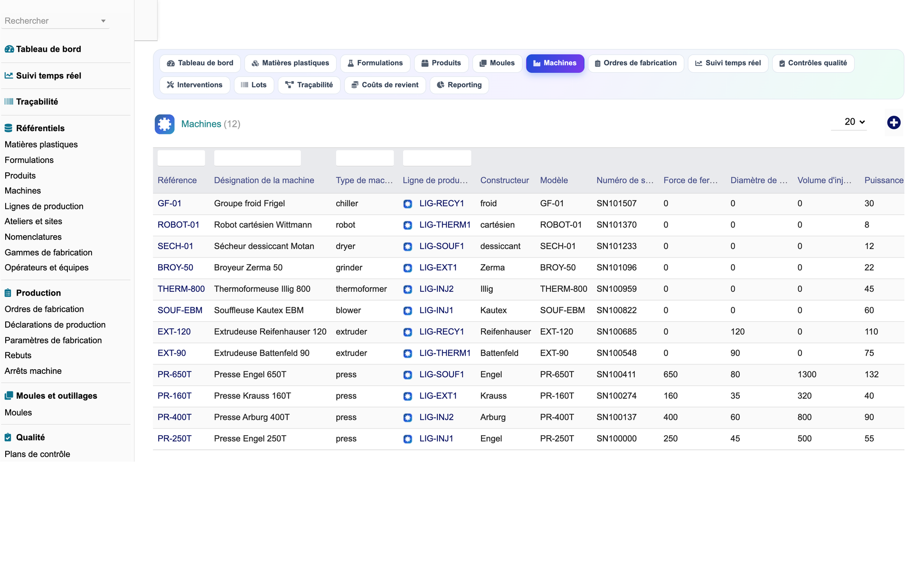Click the Suivi temps réel sidebar chart icon
Viewport: 924px width, 572px height.
(9, 76)
